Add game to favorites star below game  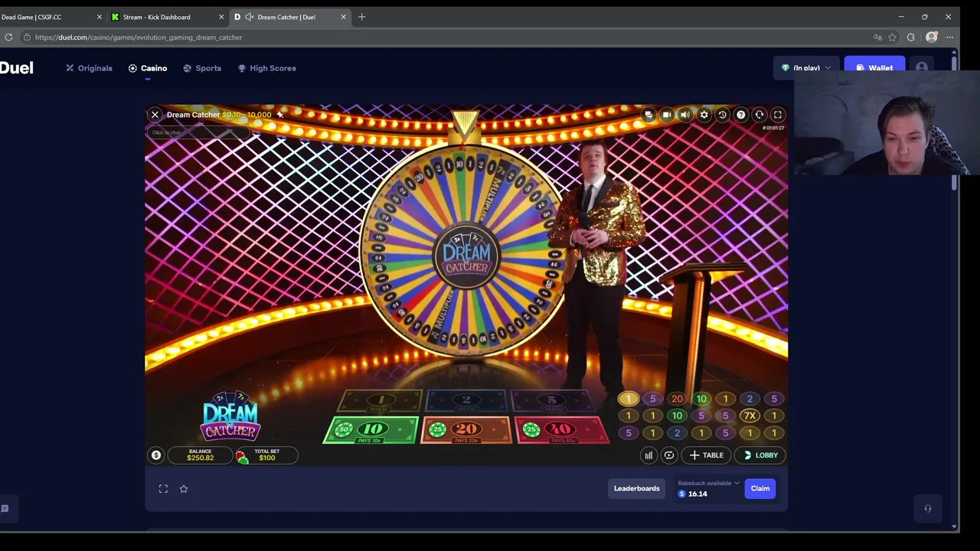[x=184, y=489]
